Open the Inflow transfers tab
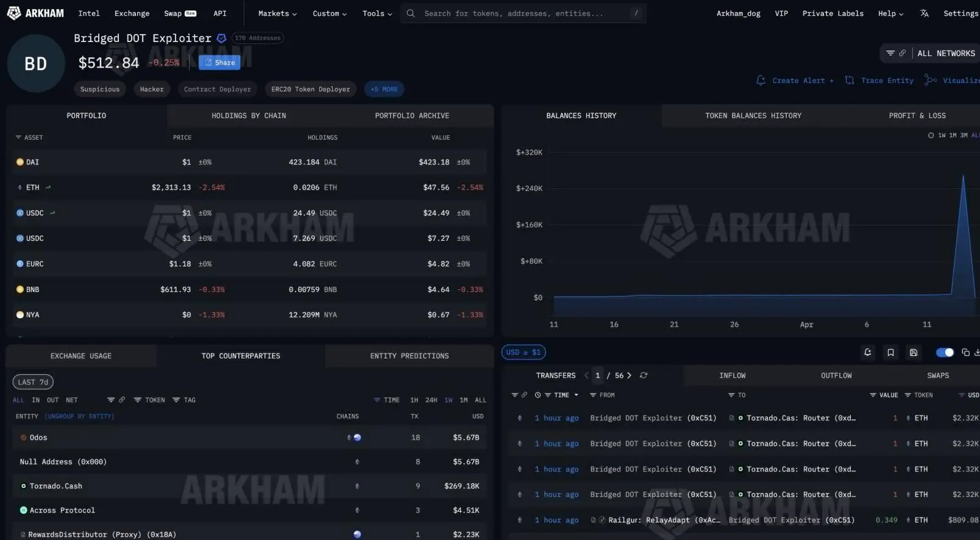Image resolution: width=980 pixels, height=540 pixels. click(x=733, y=375)
